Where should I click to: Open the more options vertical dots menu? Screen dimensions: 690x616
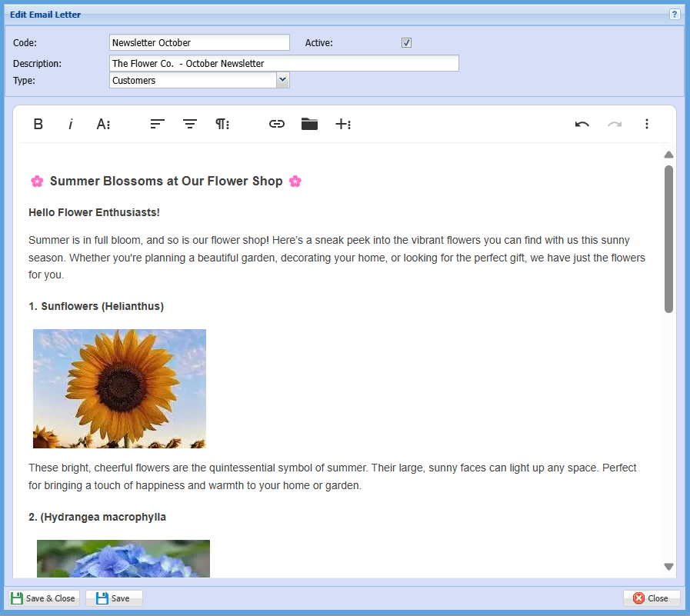click(647, 124)
